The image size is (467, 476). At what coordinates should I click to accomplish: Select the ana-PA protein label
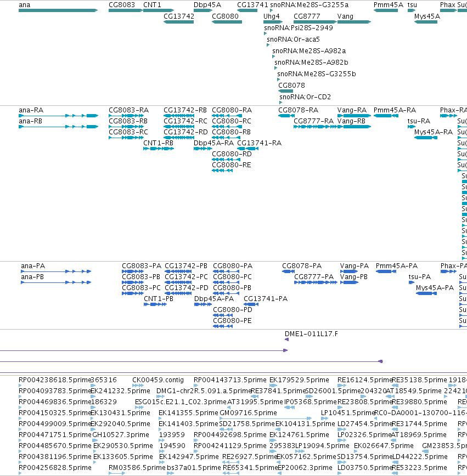pyautogui.click(x=33, y=266)
